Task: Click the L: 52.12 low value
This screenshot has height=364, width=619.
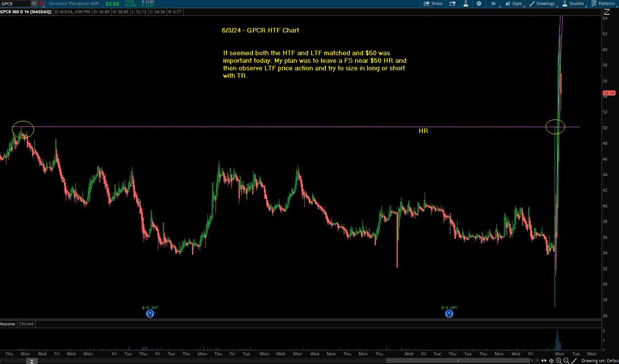Action: pos(139,12)
